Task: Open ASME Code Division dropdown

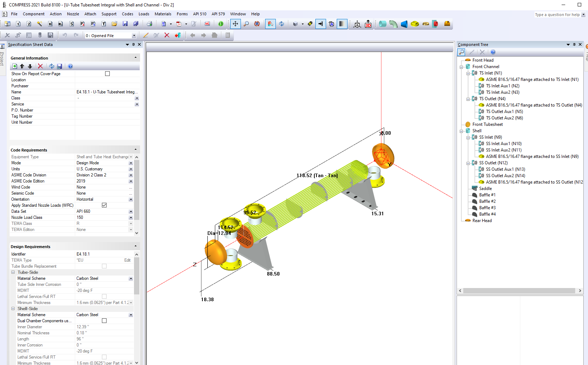Action: [x=131, y=175]
